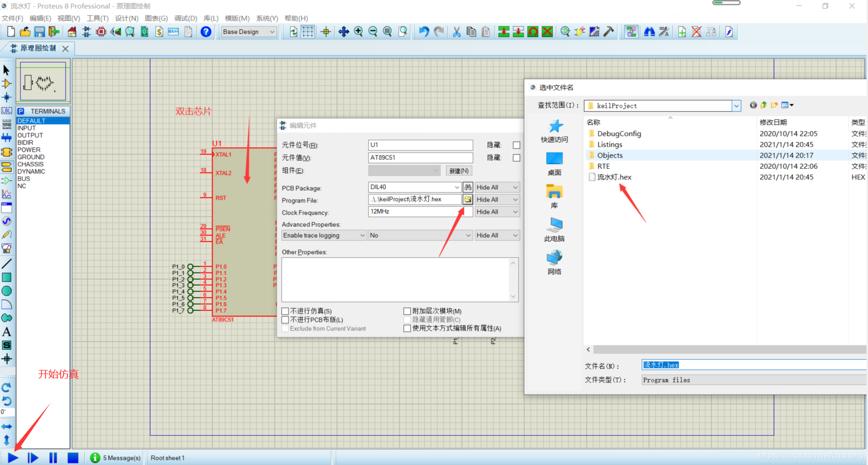Start simulation with the Play button
This screenshot has width=868, height=465.
pos(13,458)
